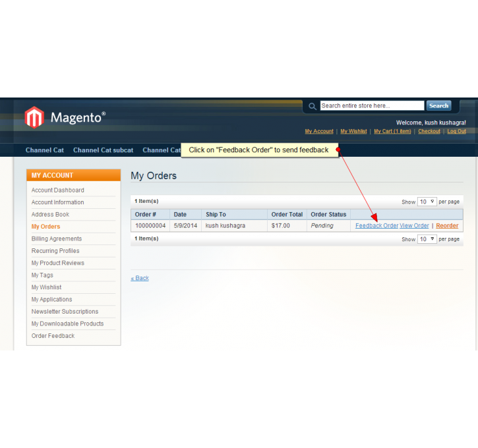Open Billing Agreements in sidebar
Viewport: 478px width, 448px height.
coord(57,238)
